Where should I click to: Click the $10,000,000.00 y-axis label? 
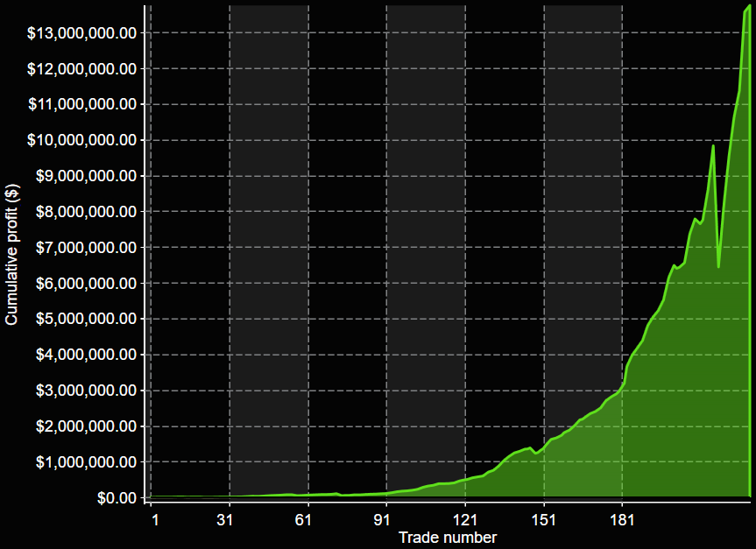[82, 140]
